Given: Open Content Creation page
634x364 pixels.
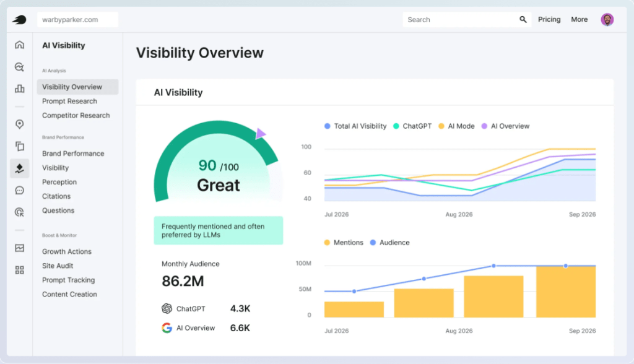Looking at the screenshot, I should click(x=69, y=294).
